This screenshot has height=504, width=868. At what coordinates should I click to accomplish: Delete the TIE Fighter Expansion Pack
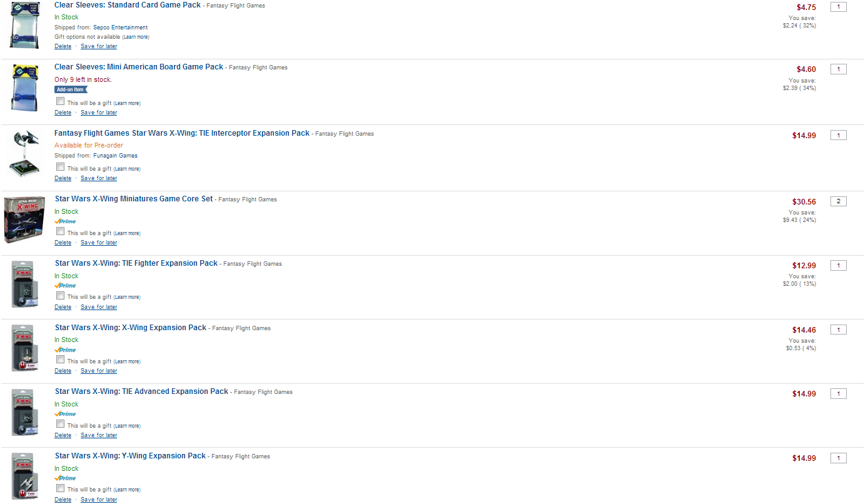pyautogui.click(x=63, y=307)
